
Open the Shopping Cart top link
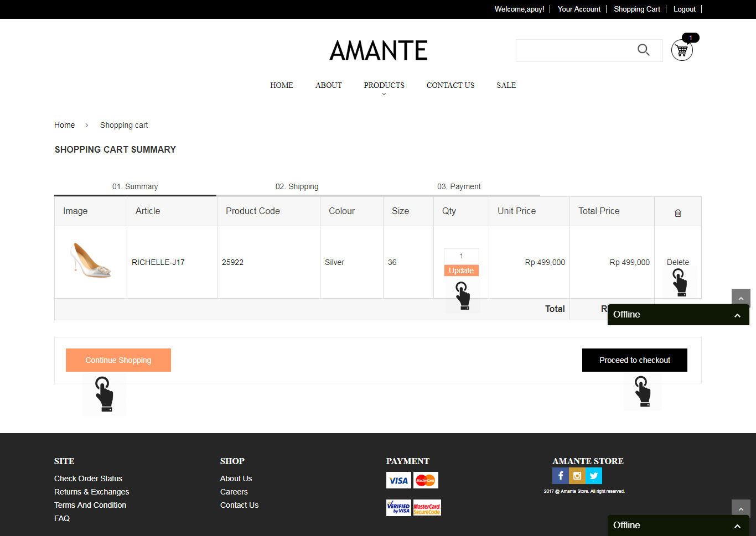(637, 9)
